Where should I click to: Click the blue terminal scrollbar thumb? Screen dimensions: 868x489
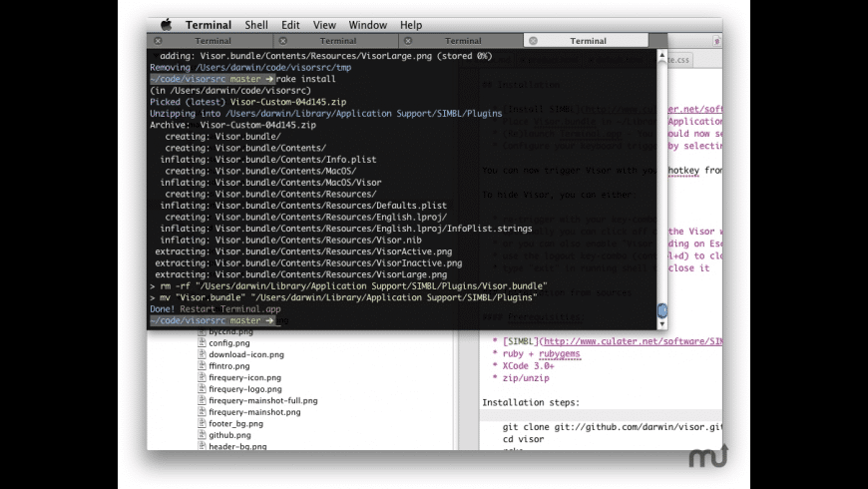(662, 310)
